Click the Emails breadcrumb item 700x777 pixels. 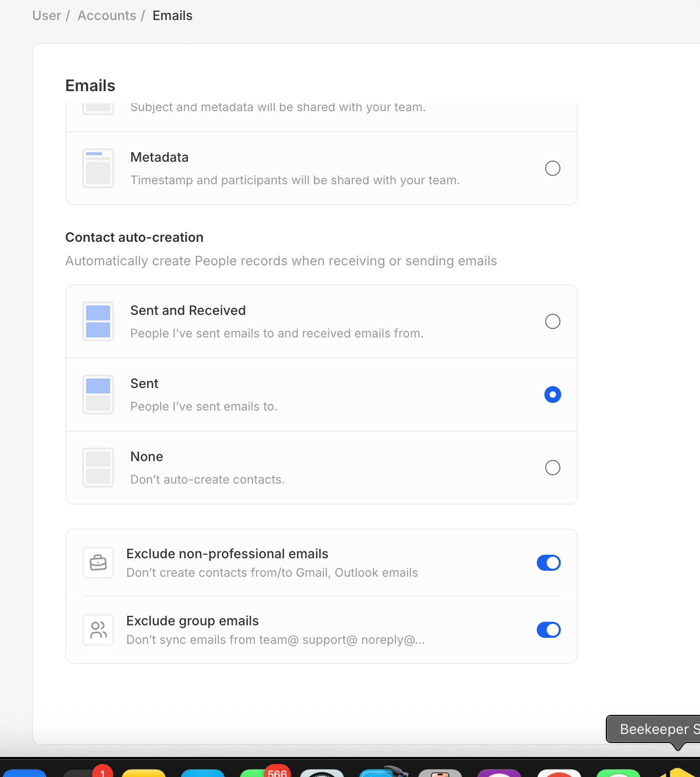(172, 16)
